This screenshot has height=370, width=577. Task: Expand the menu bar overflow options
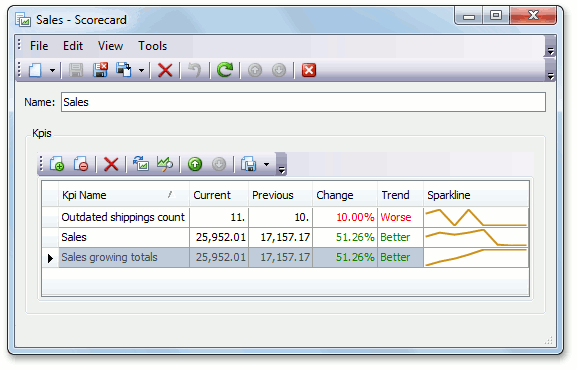(551, 47)
